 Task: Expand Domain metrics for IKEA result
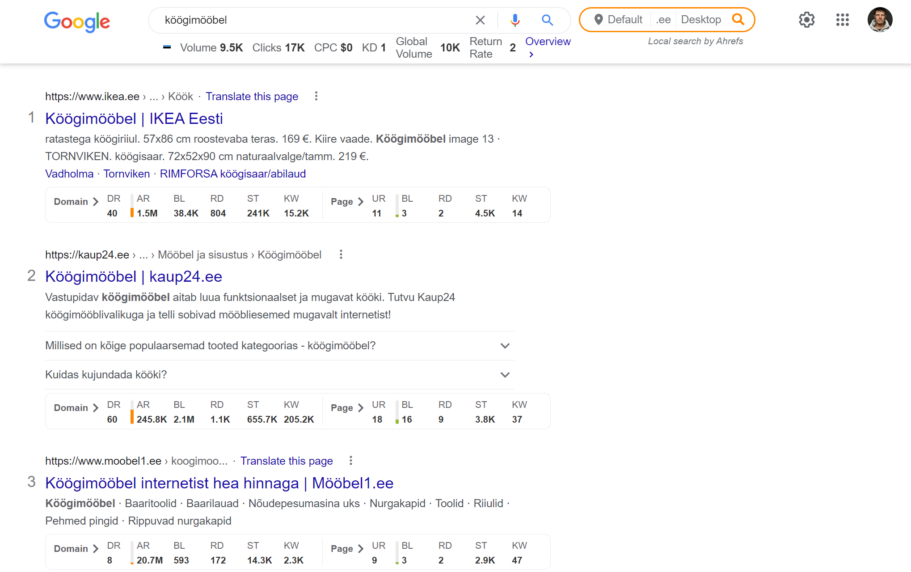coord(76,202)
